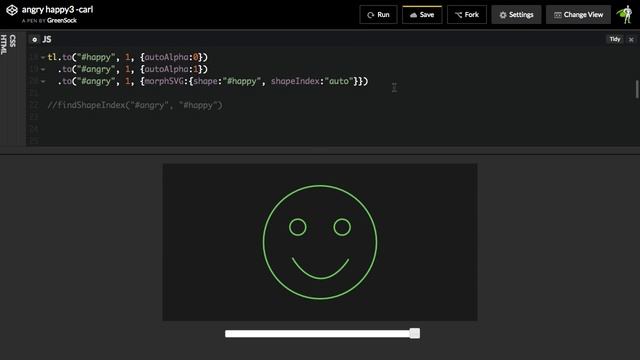Switch to the CSS editor tab
The height and width of the screenshot is (360, 640).
point(13,41)
